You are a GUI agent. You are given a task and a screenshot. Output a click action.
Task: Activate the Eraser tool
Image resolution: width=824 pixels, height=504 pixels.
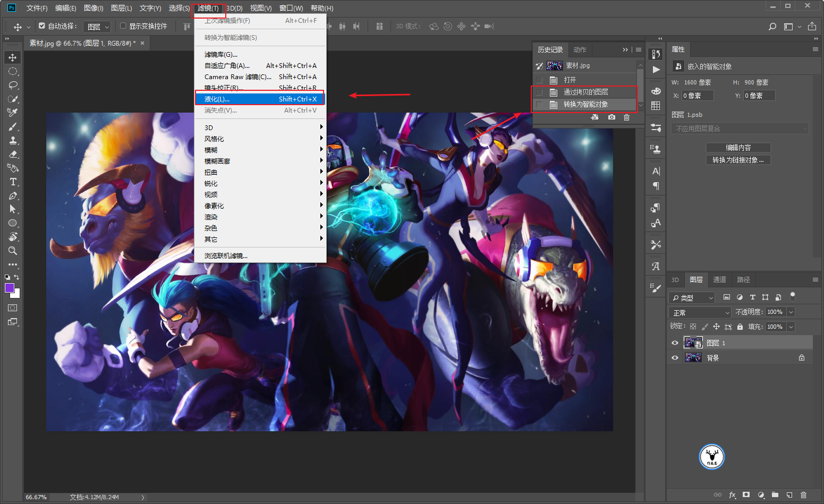click(x=13, y=154)
